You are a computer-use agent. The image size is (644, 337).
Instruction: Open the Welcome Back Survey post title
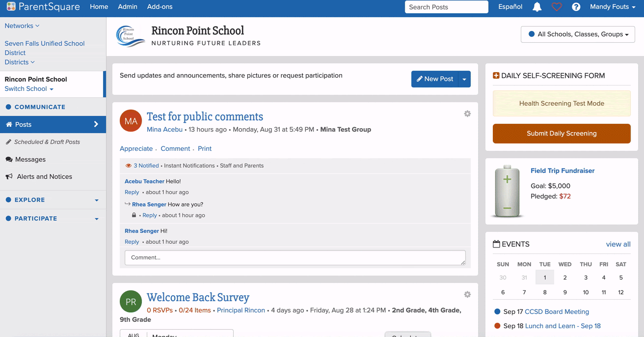(x=198, y=298)
